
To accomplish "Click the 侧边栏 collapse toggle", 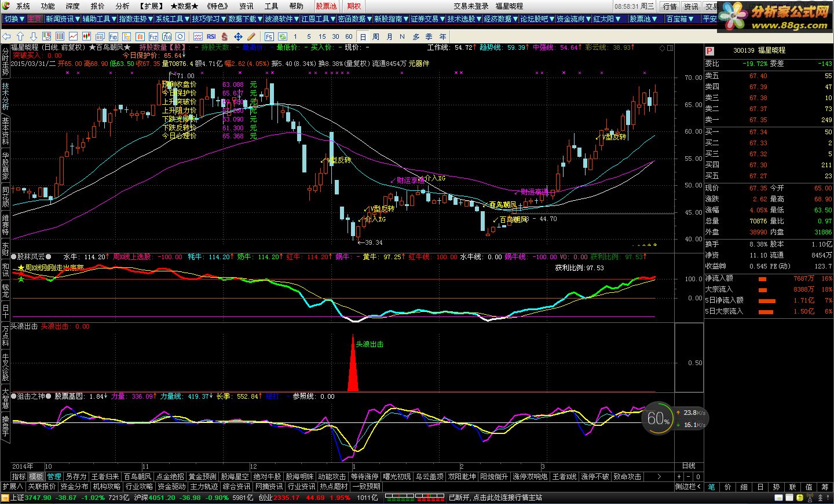I will point(689,487).
